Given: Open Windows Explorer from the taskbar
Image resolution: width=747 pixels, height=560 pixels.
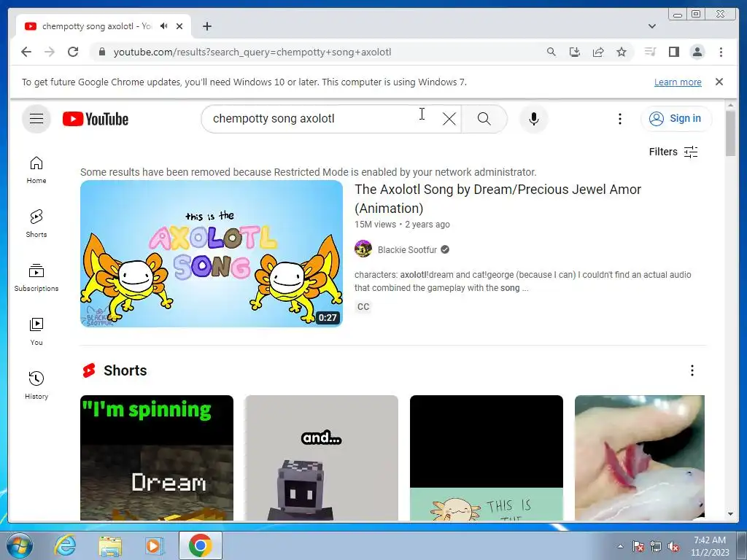Looking at the screenshot, I should click(x=110, y=545).
